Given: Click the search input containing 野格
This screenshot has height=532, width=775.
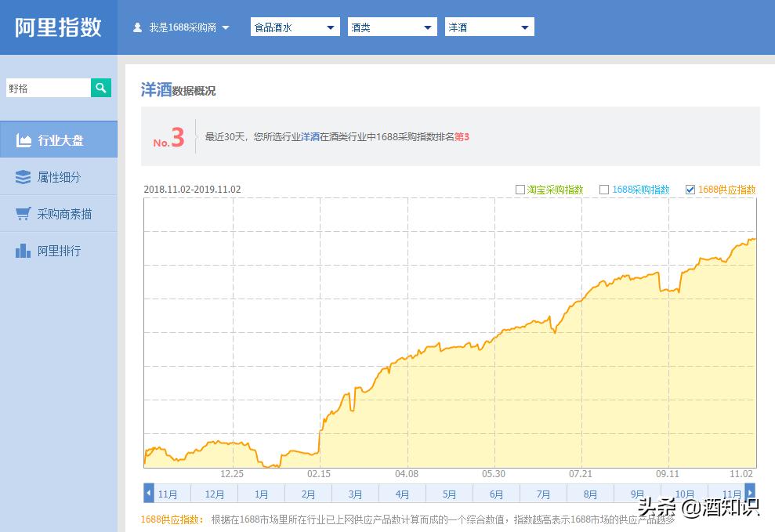Looking at the screenshot, I should (x=47, y=88).
